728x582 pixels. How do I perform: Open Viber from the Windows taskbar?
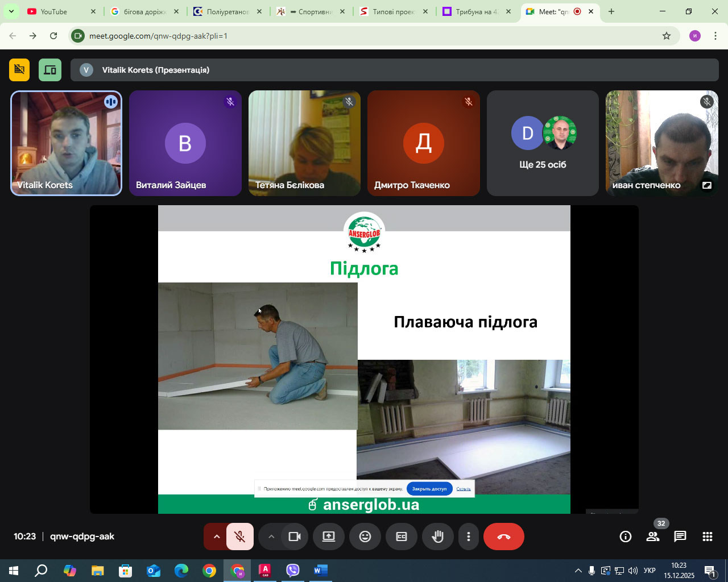pos(293,570)
